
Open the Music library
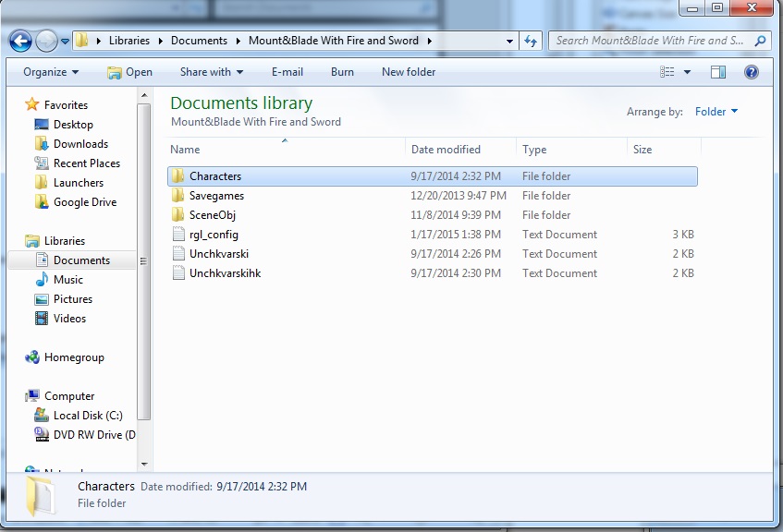67,280
